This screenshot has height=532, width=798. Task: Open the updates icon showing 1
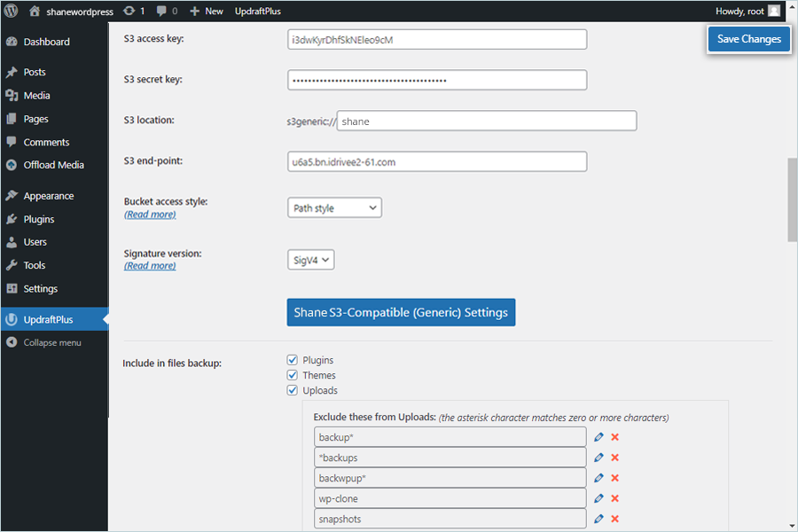click(129, 11)
